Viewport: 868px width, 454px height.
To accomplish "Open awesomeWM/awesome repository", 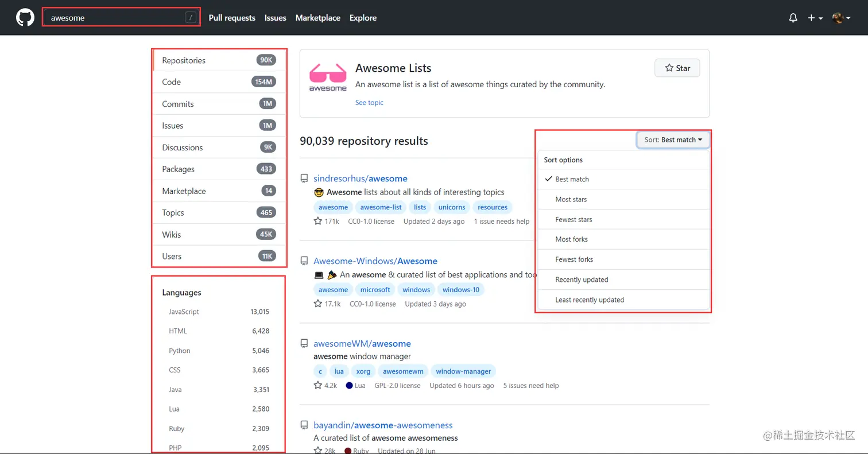I will click(x=362, y=344).
